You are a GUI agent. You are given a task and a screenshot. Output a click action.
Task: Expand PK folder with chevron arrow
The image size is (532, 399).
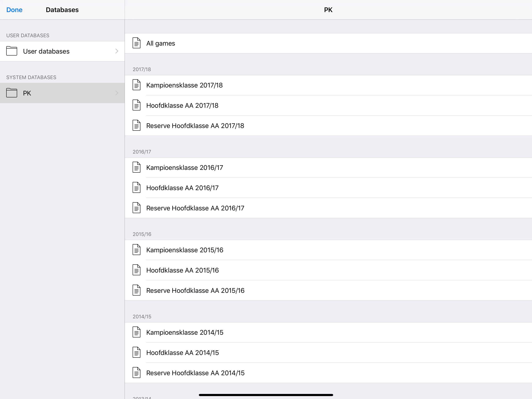[117, 93]
